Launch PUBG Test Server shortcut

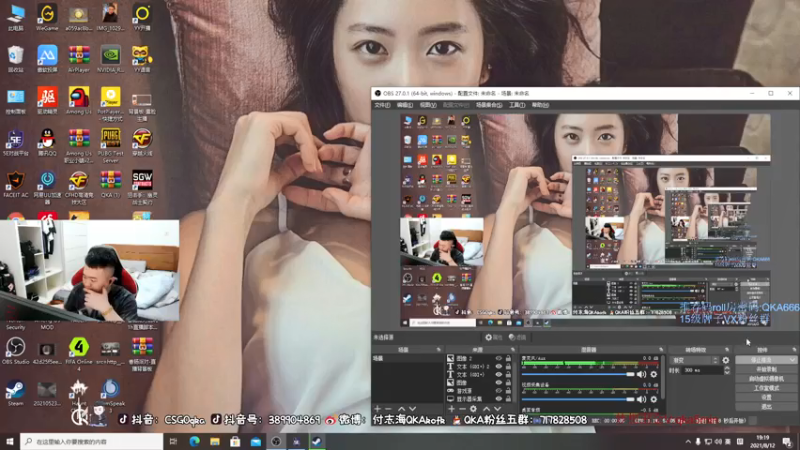pyautogui.click(x=110, y=145)
